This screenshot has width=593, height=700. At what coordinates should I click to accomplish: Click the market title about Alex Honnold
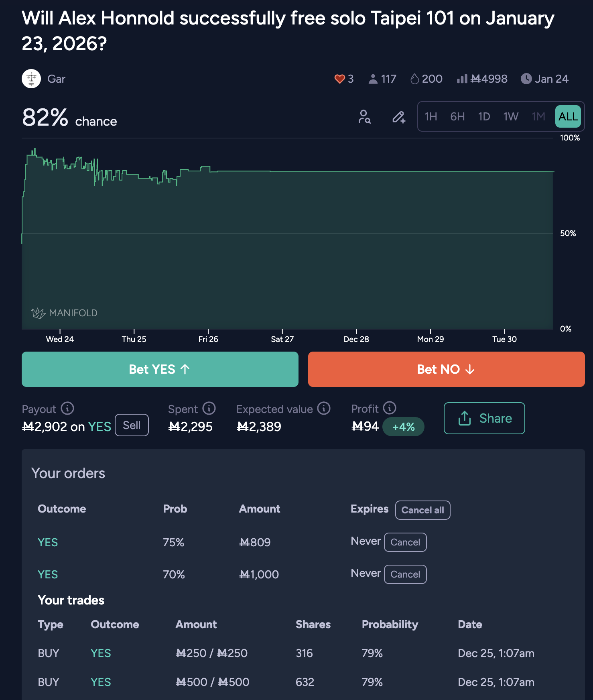pos(288,31)
